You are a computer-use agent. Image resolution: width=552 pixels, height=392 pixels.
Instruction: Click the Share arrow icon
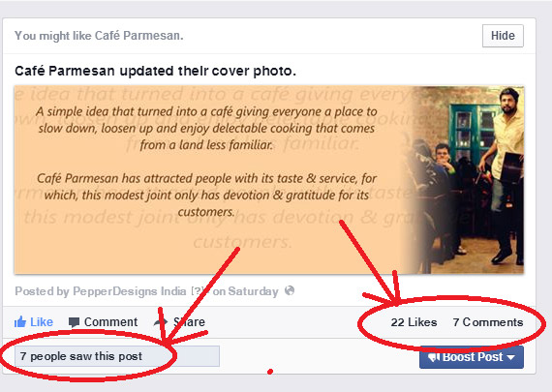pos(161,322)
